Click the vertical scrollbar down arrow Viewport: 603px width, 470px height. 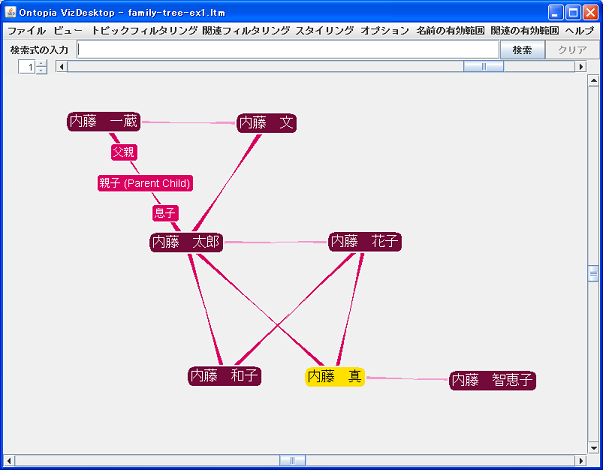tap(593, 448)
